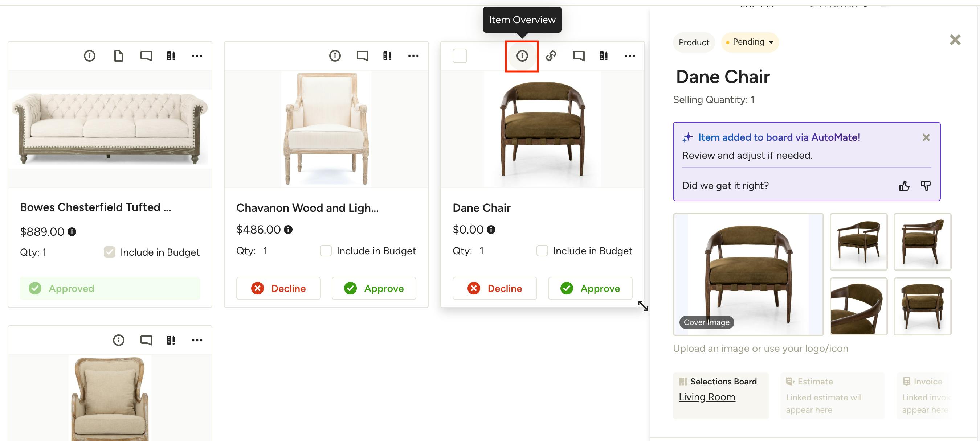Click thumbs up in AutoMate feedback
The height and width of the screenshot is (441, 980).
(904, 186)
